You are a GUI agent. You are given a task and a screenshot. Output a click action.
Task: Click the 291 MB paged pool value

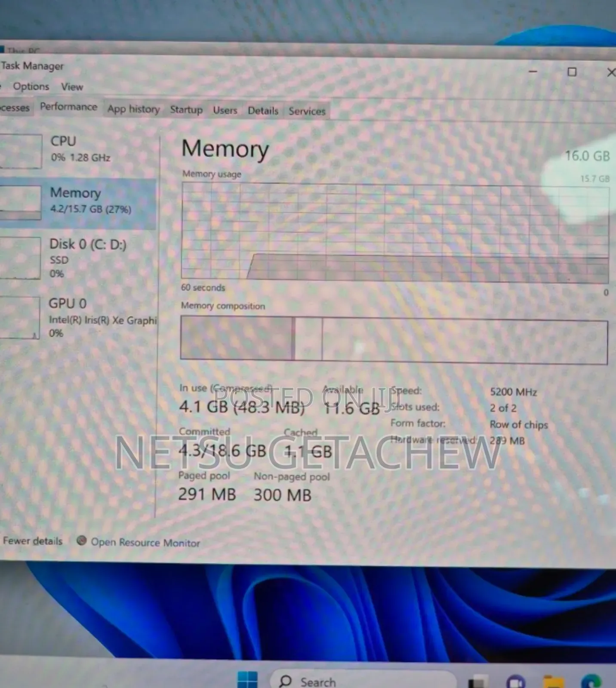click(207, 494)
